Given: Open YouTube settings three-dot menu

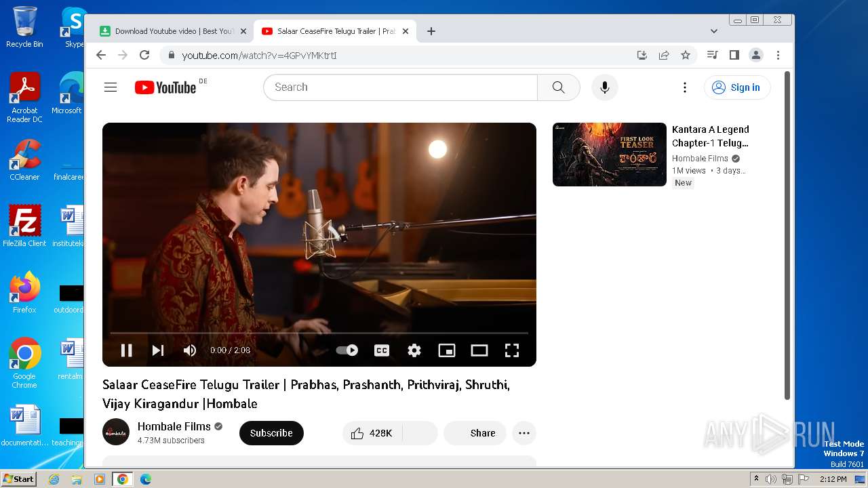Looking at the screenshot, I should [685, 87].
